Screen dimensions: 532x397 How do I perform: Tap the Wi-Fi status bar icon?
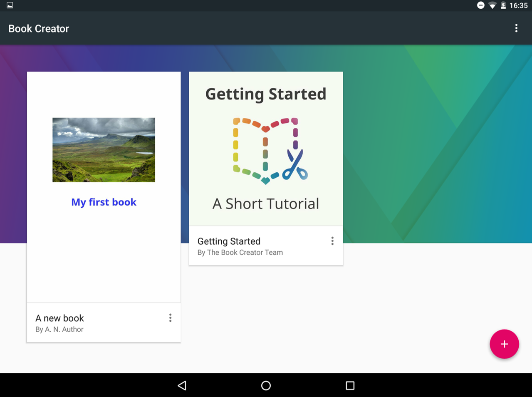click(x=492, y=5)
